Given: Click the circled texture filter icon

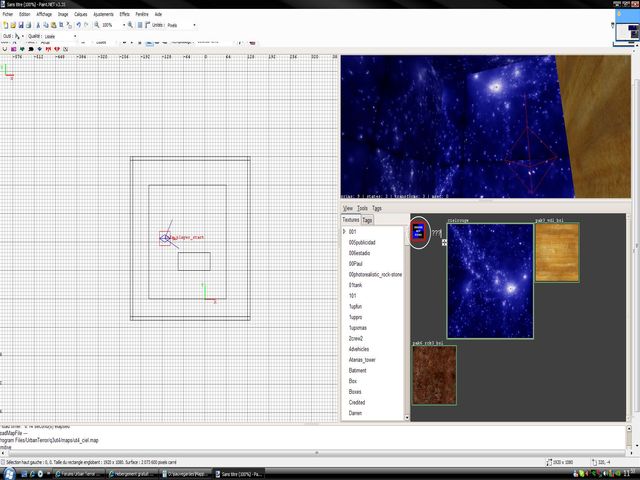Looking at the screenshot, I should click(420, 232).
